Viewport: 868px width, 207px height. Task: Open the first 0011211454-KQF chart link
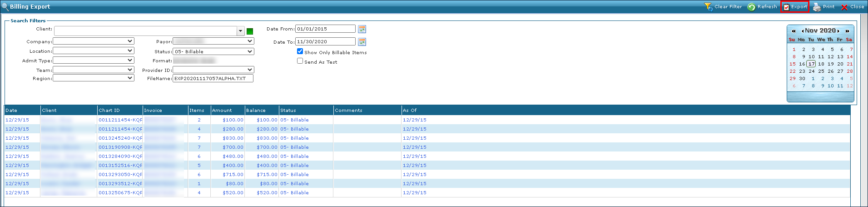click(x=120, y=120)
